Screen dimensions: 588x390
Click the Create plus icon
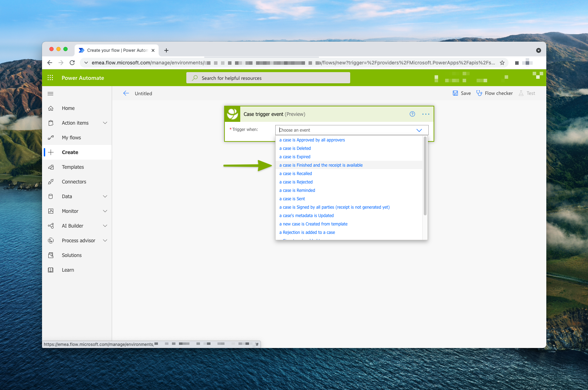[x=51, y=152]
